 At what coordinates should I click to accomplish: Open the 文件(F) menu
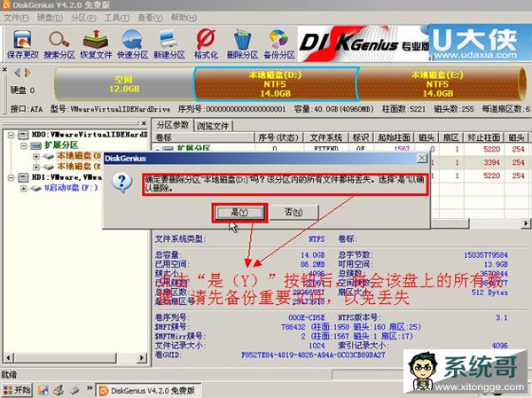(x=16, y=18)
